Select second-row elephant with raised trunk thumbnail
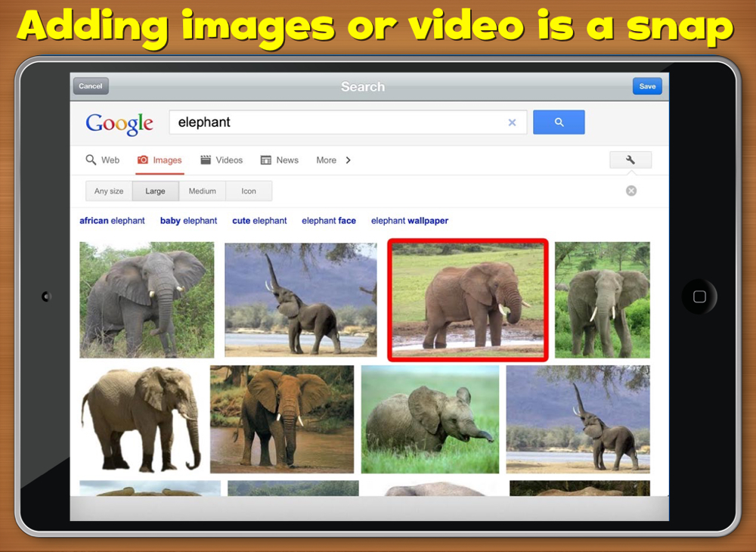Image resolution: width=756 pixels, height=552 pixels. [x=578, y=419]
